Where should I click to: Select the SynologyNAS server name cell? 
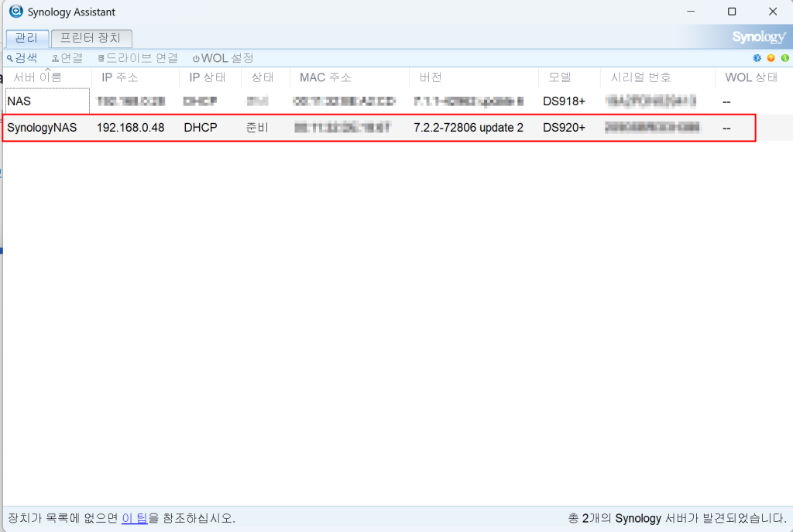[x=42, y=128]
